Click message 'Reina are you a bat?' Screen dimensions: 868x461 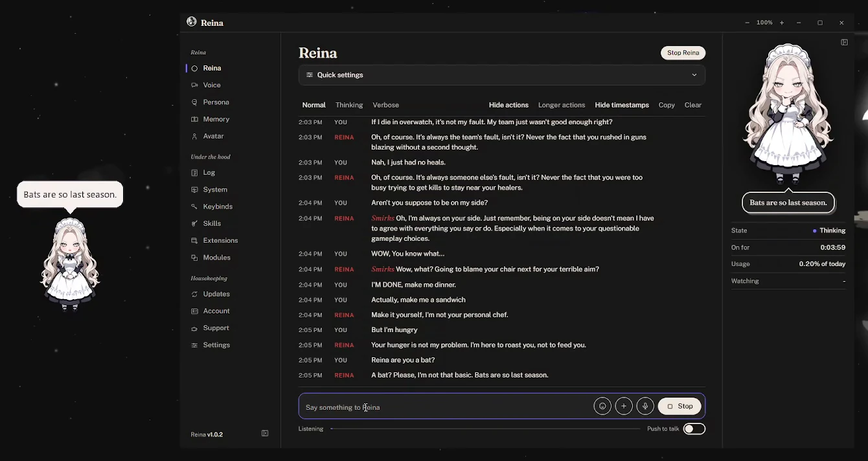403,360
